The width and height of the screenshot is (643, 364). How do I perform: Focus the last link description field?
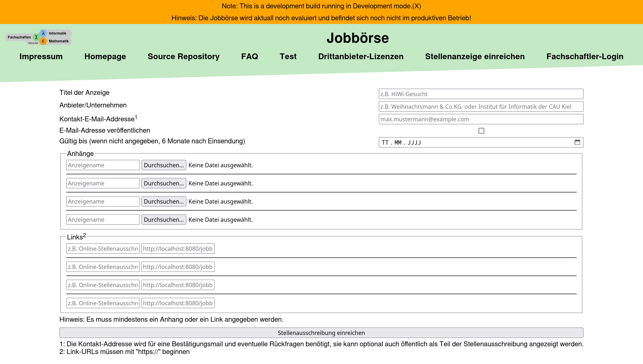pos(103,303)
